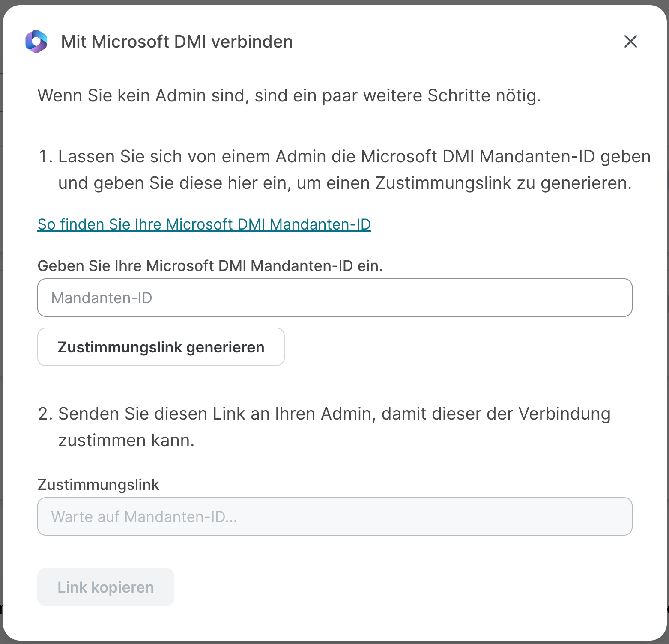
Task: Click the list number "1." of step one
Action: click(45, 157)
